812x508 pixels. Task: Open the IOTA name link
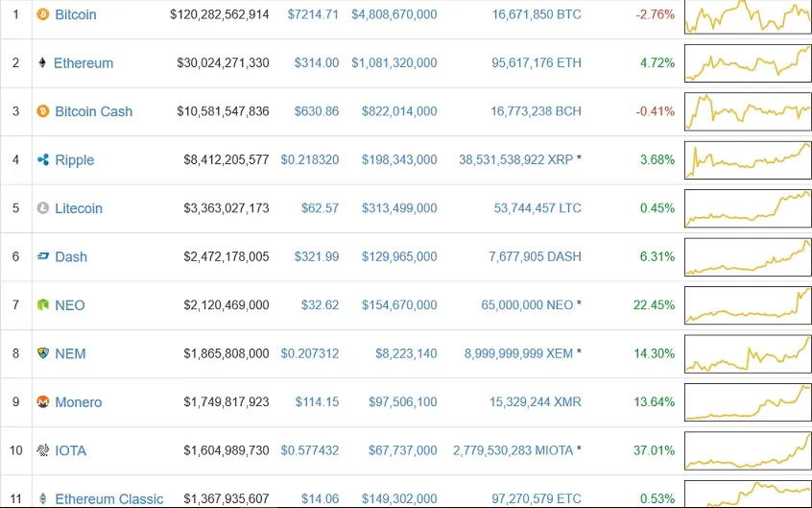click(71, 450)
